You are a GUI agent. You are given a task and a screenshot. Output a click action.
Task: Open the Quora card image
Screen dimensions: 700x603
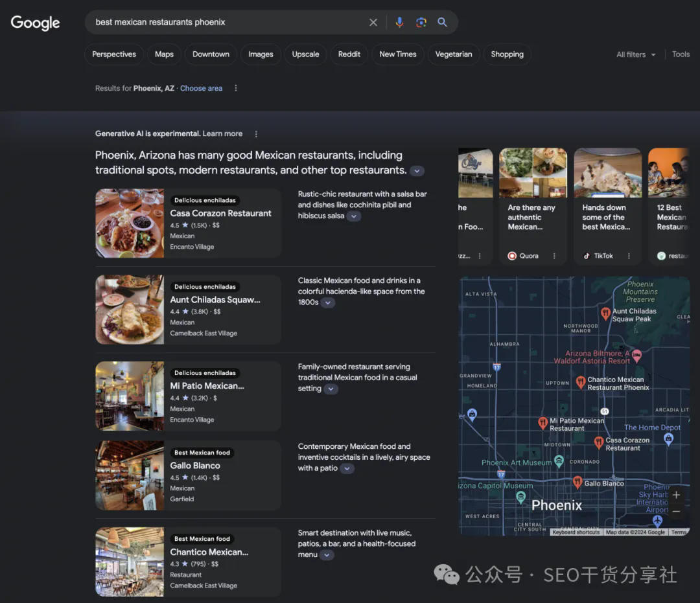tap(533, 173)
